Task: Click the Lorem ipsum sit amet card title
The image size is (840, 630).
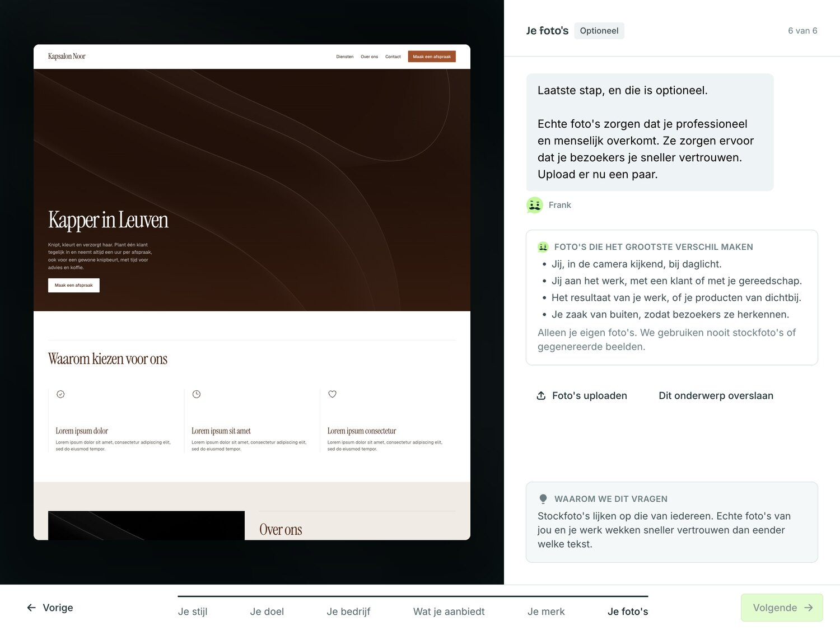Action: (221, 431)
